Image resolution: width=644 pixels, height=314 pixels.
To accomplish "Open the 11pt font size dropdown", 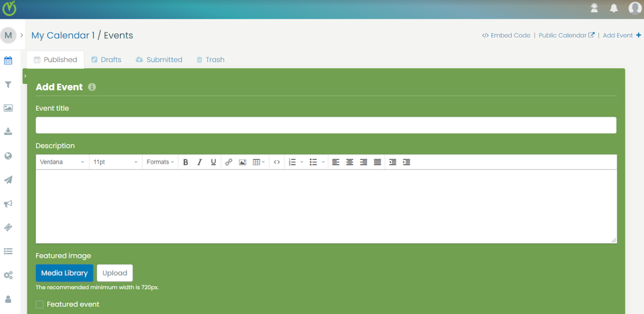I will tap(115, 162).
